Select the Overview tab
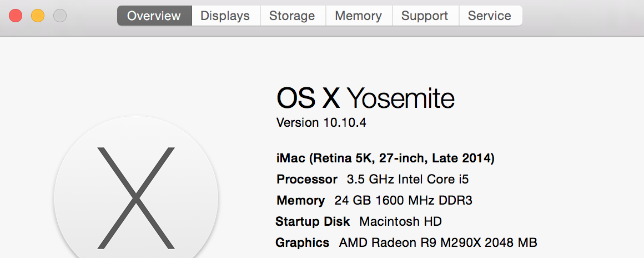644x258 pixels. pyautogui.click(x=154, y=16)
